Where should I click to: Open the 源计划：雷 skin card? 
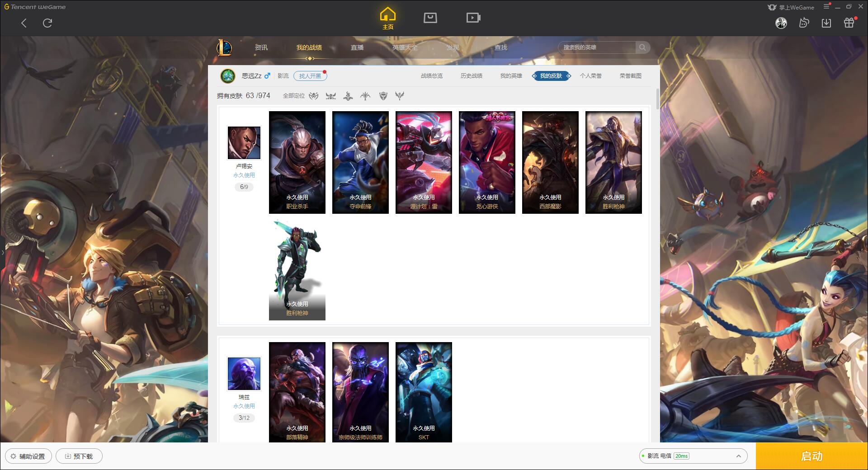click(424, 162)
